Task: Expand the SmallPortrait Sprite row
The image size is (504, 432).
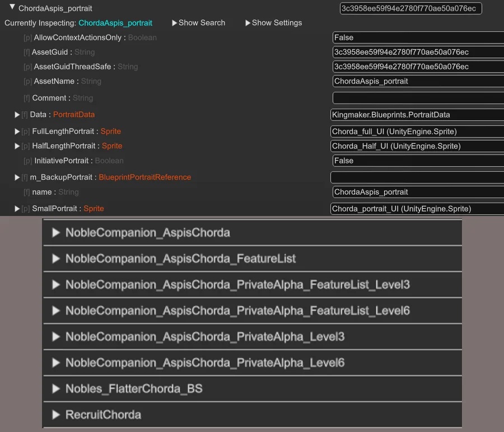Action: [17, 209]
